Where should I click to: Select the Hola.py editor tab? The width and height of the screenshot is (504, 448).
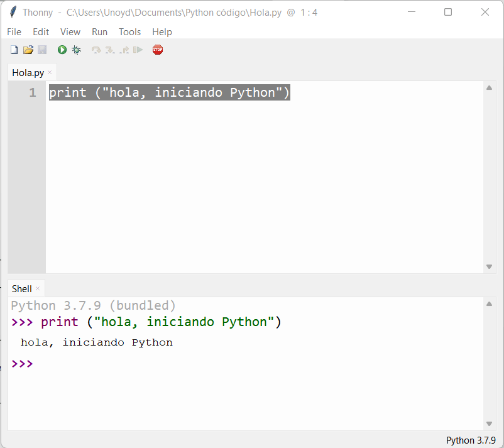(x=28, y=73)
